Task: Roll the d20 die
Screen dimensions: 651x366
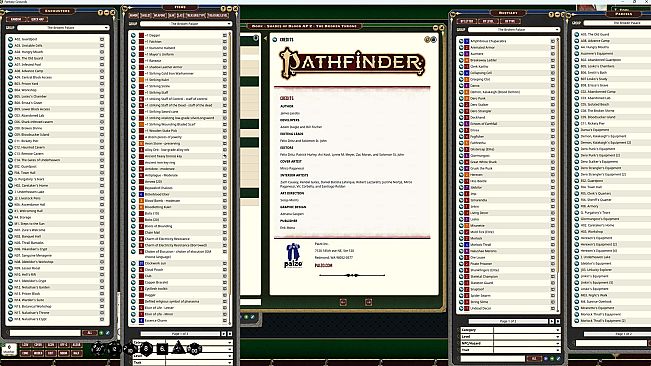Action: 98,349
